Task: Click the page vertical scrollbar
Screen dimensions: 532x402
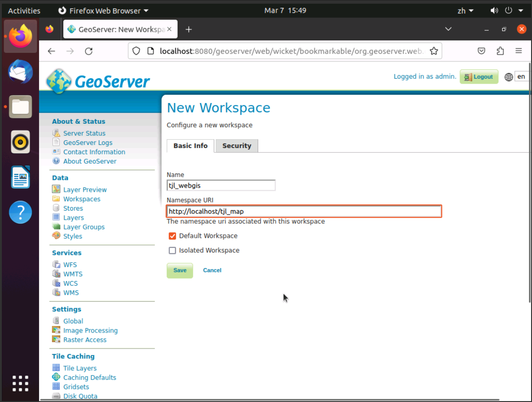Action: click(529, 183)
